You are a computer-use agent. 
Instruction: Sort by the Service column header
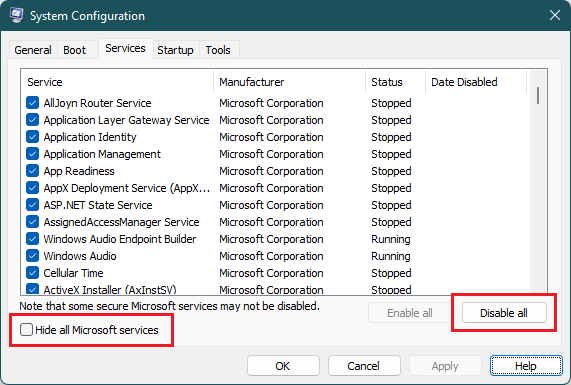click(117, 82)
